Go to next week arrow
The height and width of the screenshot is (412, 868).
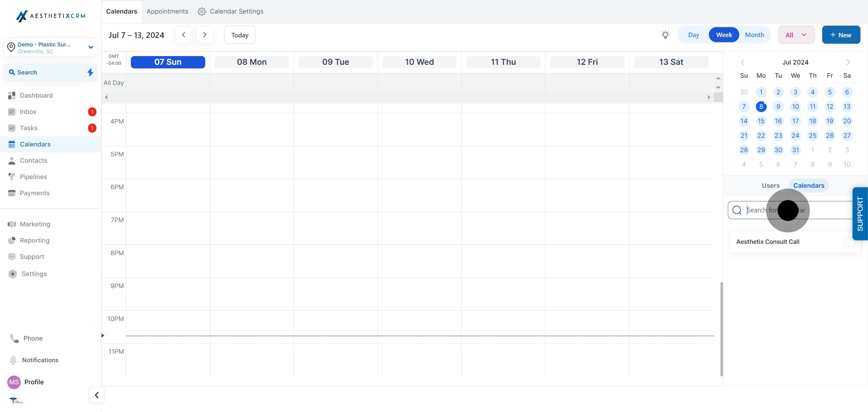[x=205, y=35]
